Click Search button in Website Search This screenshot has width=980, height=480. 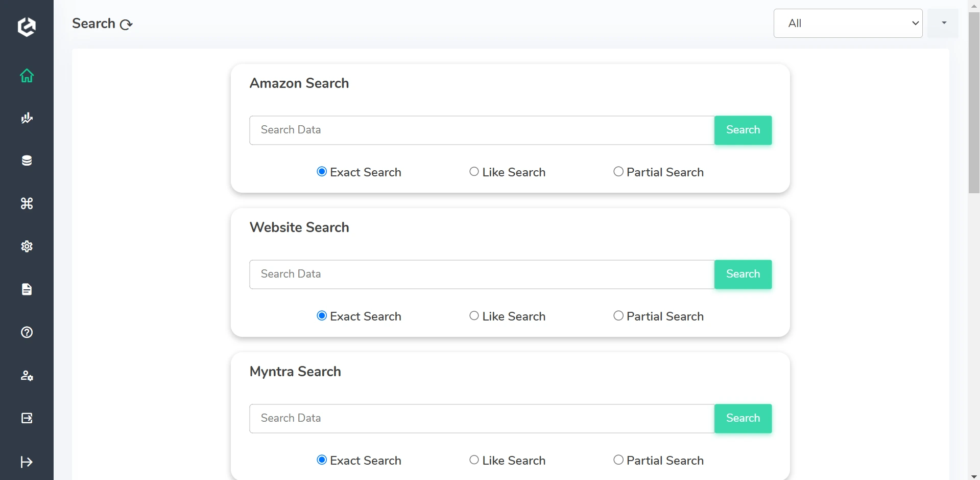[x=743, y=275]
